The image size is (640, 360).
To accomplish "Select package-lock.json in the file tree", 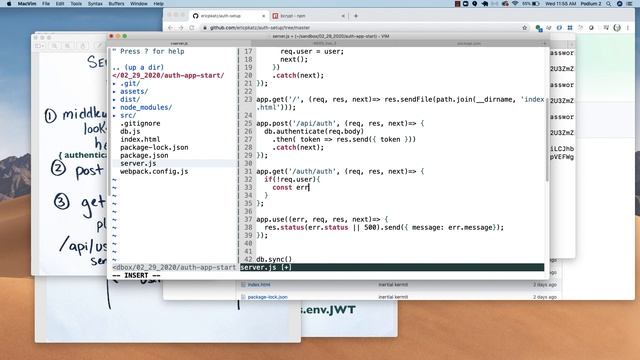I will click(154, 147).
